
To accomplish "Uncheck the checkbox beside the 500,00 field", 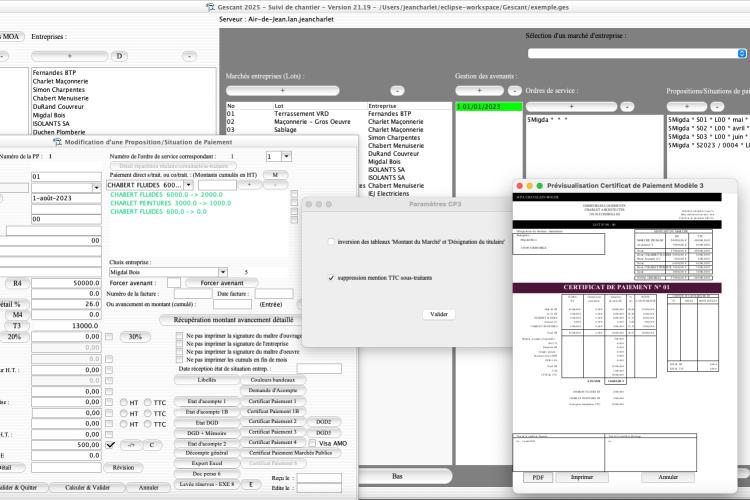I will click(x=110, y=444).
